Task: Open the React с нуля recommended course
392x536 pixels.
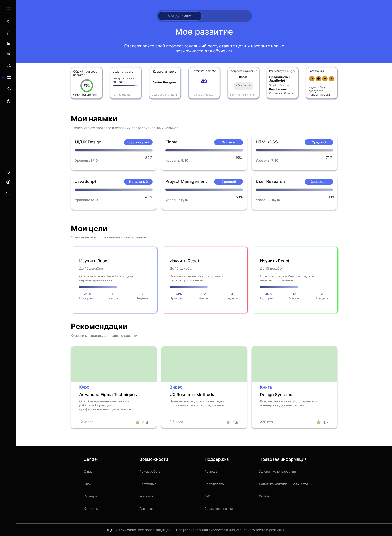Action: click(x=278, y=90)
